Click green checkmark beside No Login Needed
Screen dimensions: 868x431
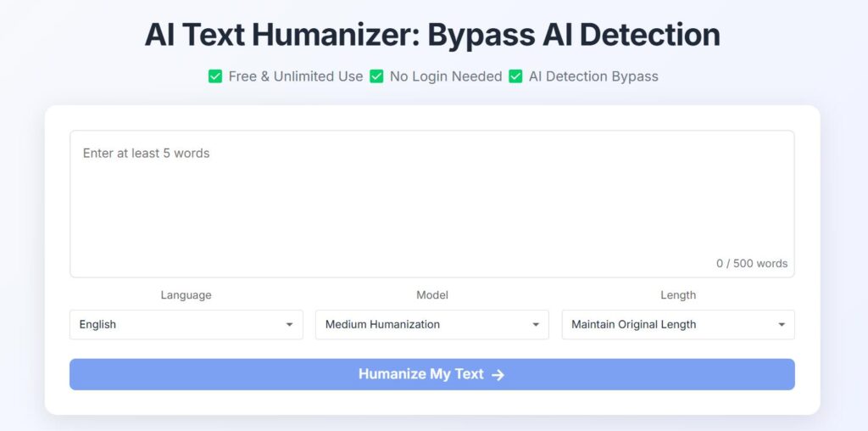[x=376, y=76]
